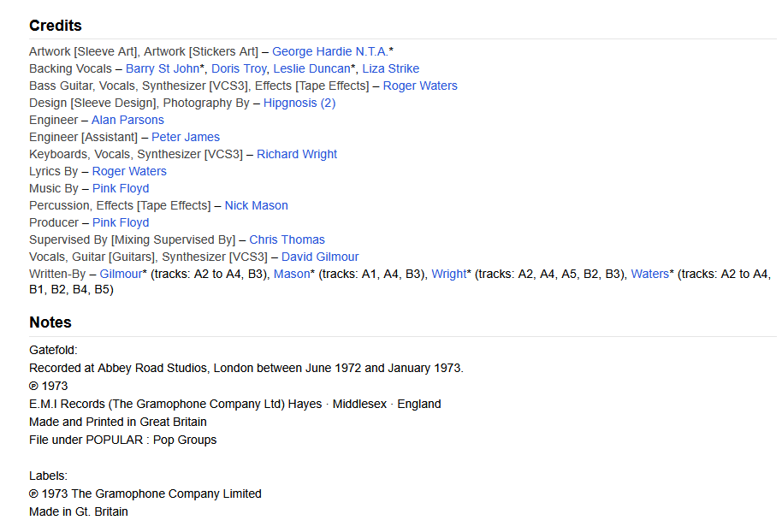Viewport: 782px width, 532px height.
Task: Open Roger Waters link beside Lyrics By
Action: 129,171
